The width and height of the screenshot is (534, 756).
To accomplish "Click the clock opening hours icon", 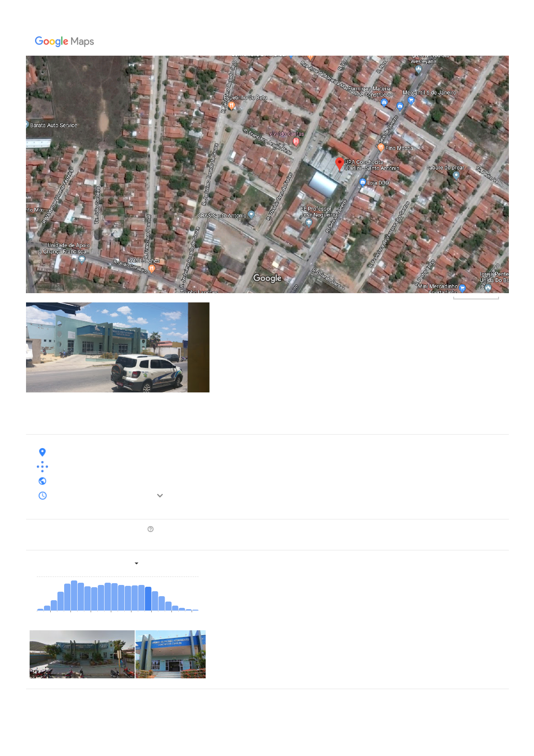I will (43, 496).
